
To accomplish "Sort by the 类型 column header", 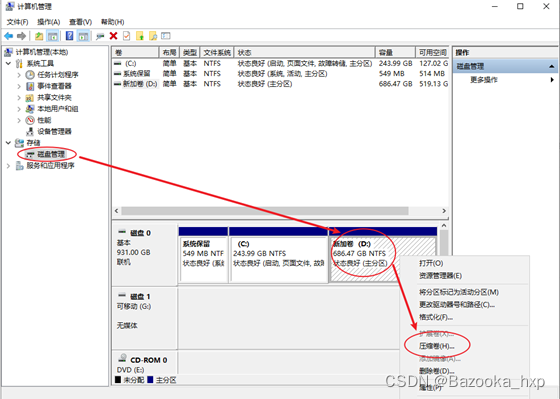I will coord(190,53).
